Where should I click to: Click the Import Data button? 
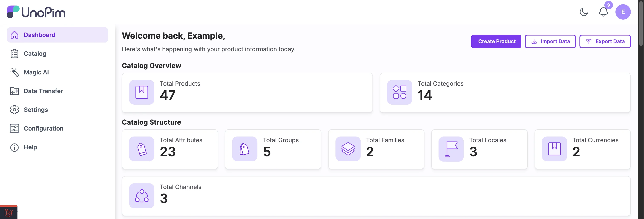(550, 41)
